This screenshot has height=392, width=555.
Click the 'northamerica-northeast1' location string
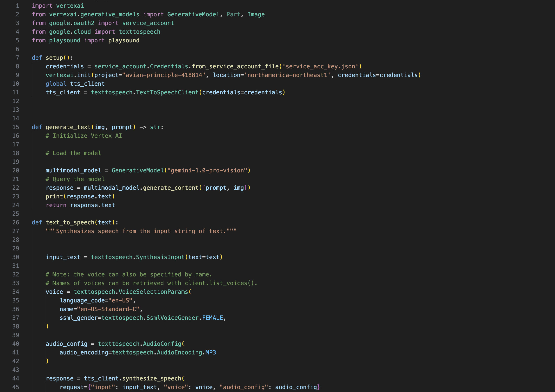pyautogui.click(x=287, y=75)
